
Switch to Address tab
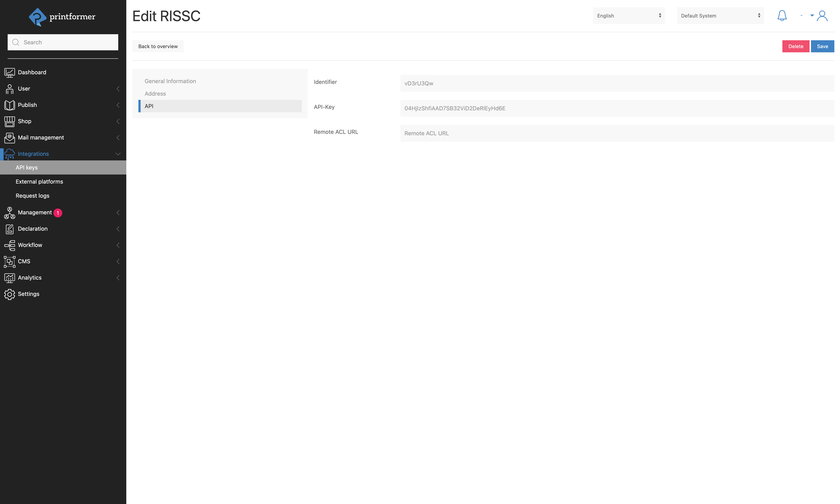coord(155,94)
